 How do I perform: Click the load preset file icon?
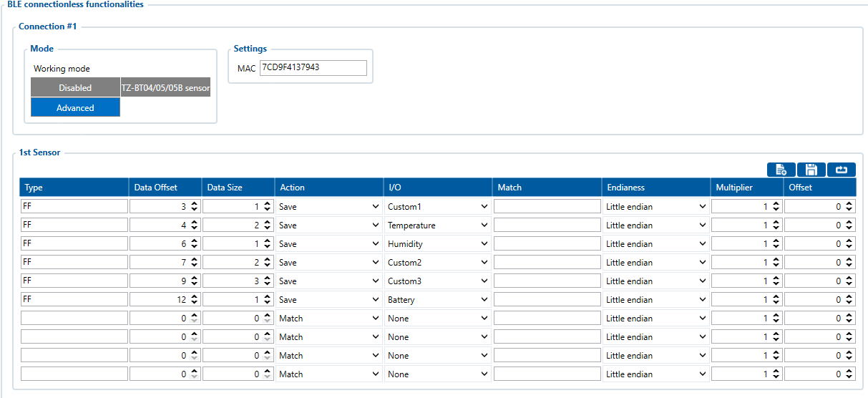[781, 170]
